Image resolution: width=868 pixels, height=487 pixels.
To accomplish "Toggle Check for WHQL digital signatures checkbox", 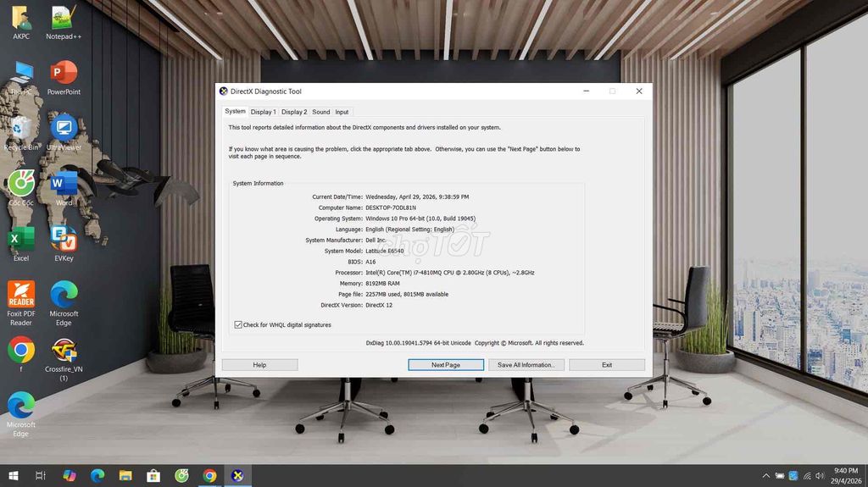I will tap(238, 325).
